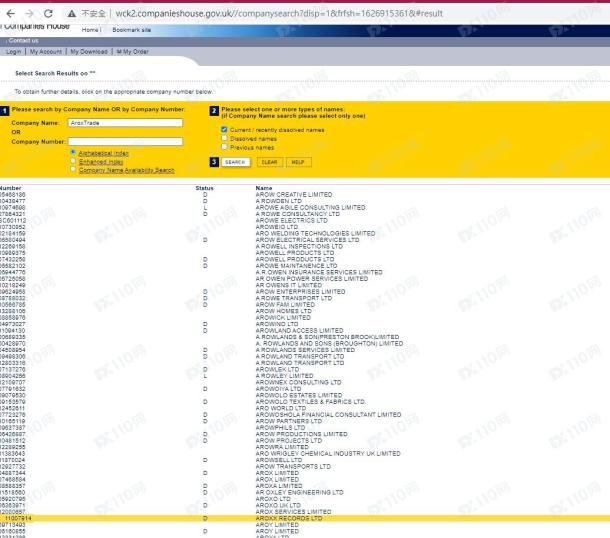
Task: Click the Bookmark site link
Action: pos(131,30)
